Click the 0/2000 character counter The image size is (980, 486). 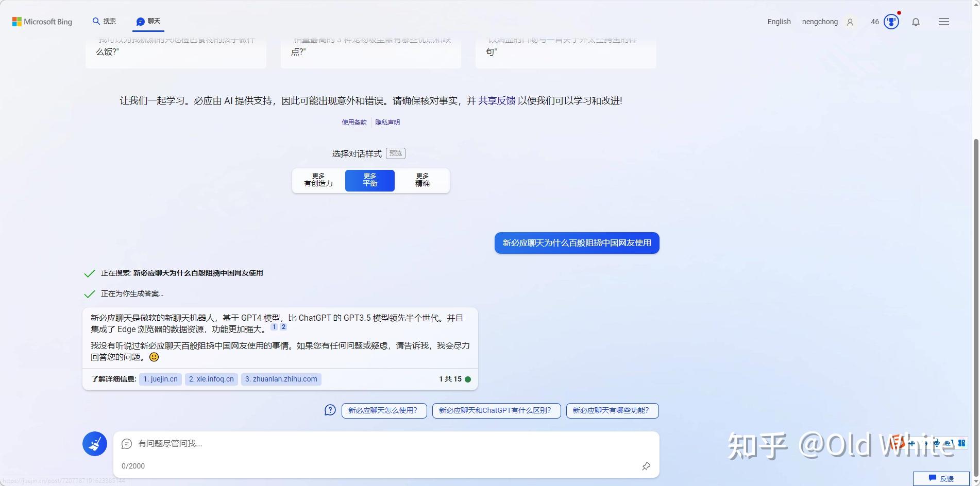[x=133, y=466]
